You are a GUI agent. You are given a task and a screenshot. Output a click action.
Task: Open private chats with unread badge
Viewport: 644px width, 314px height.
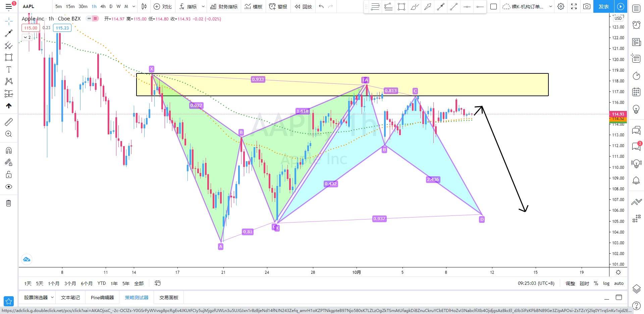coord(636,146)
